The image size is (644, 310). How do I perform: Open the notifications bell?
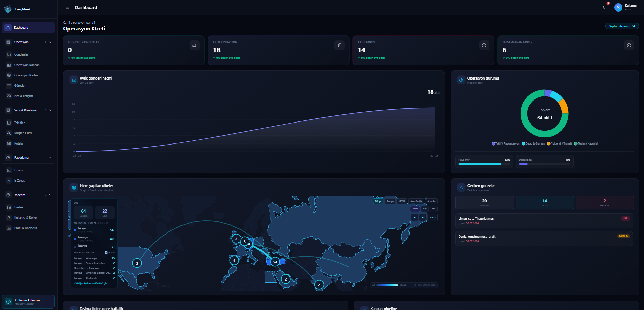click(604, 7)
